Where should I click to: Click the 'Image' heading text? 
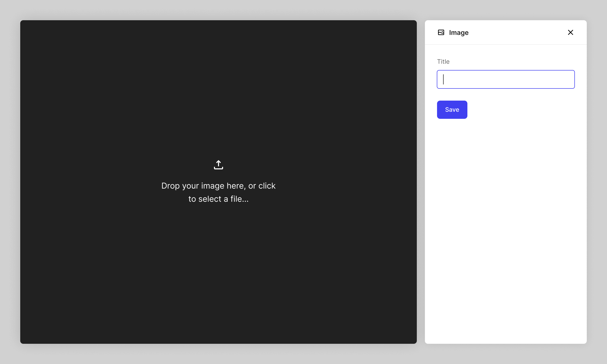point(459,33)
